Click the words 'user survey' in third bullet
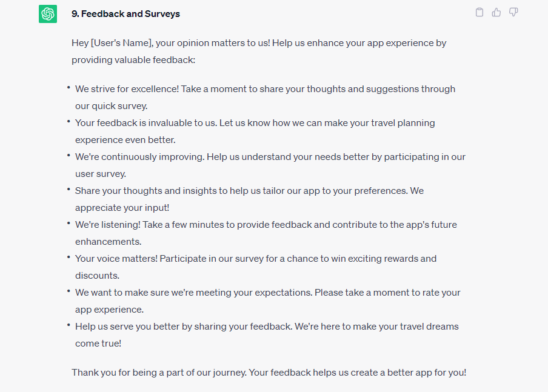This screenshot has height=392, width=548. coord(99,174)
